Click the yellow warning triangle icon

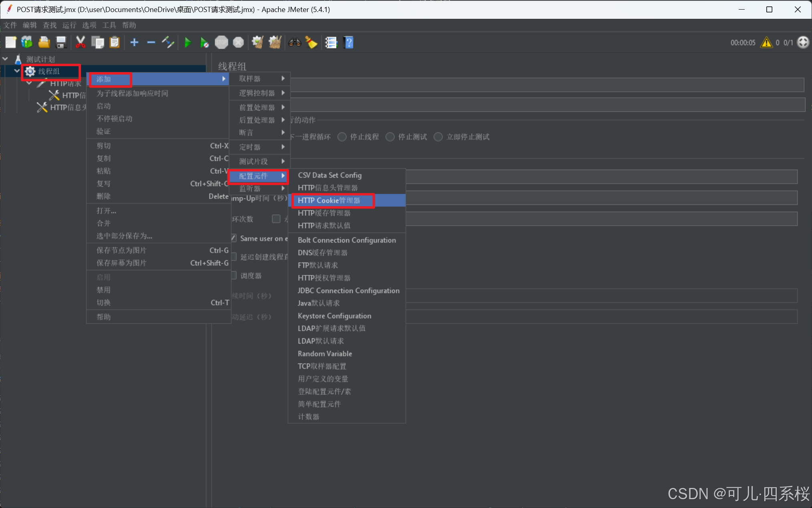766,42
